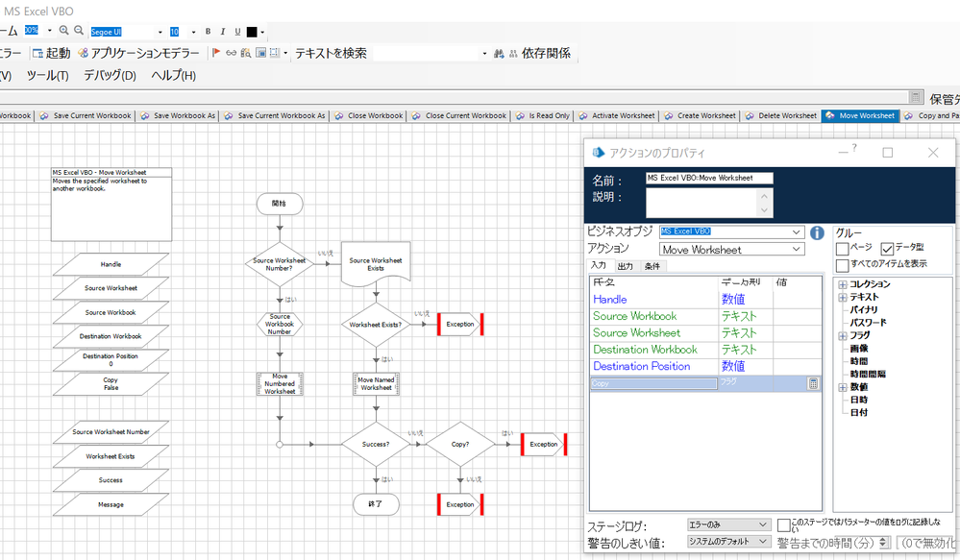The height and width of the screenshot is (560, 960).
Task: Expand the コレクション tree node
Action: [843, 284]
